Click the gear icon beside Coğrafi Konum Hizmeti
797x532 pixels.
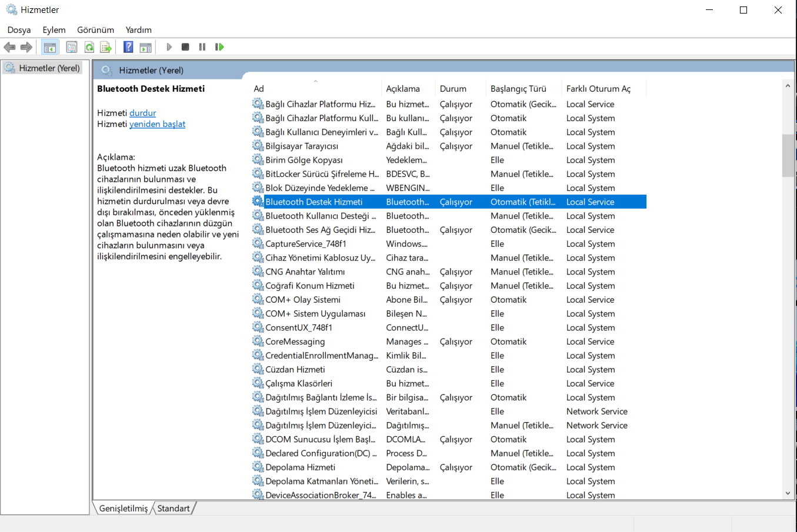tap(258, 286)
